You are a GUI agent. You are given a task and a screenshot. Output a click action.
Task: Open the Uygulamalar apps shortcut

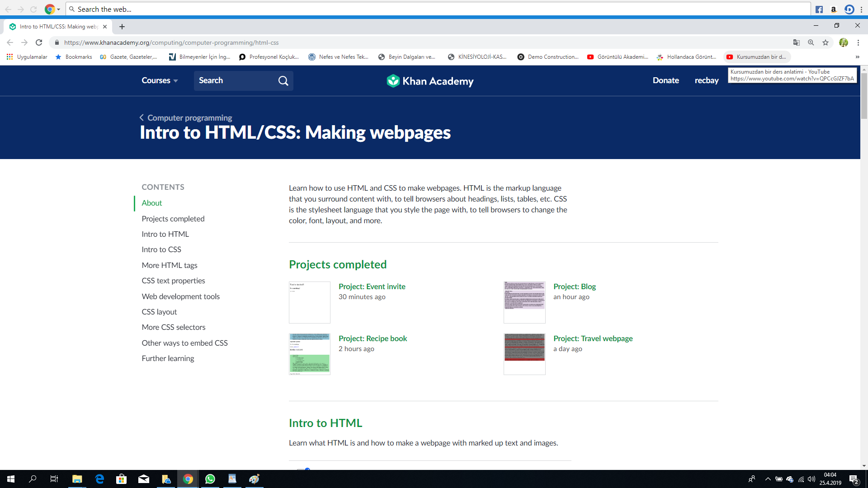coord(27,57)
